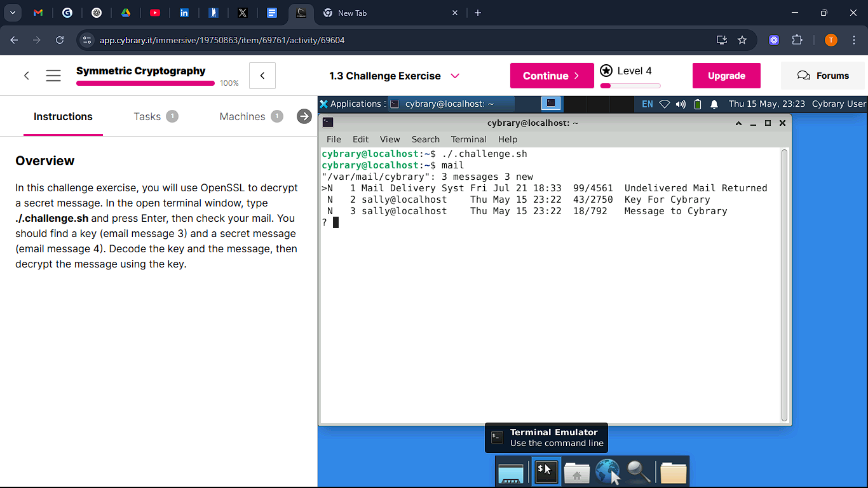Collapse the instructions panel with left chevron
This screenshot has height=488, width=868.
click(262, 76)
